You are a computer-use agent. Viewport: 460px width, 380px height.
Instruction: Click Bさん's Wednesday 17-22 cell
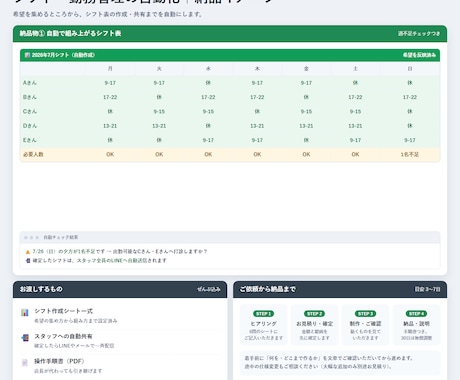(x=208, y=97)
